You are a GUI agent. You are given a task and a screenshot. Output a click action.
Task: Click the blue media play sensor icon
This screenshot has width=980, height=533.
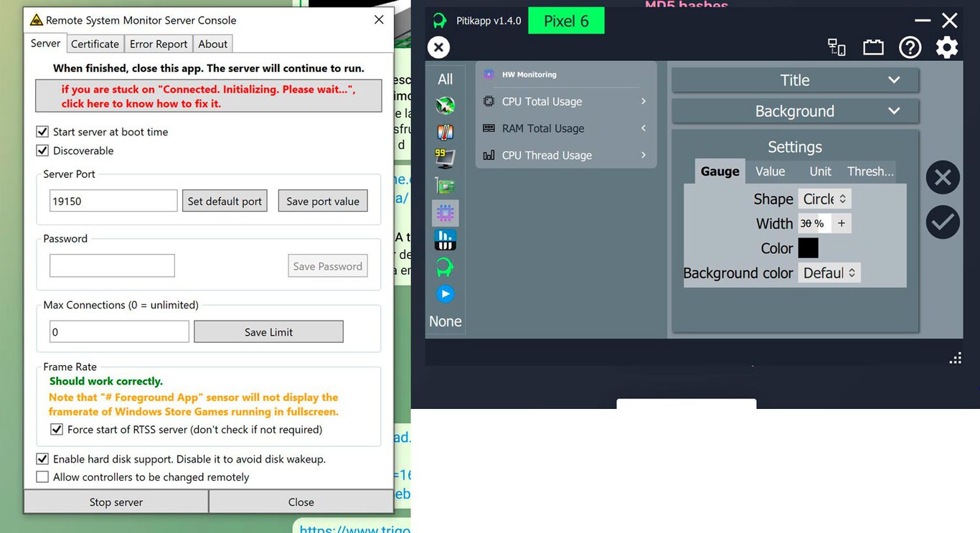point(445,293)
